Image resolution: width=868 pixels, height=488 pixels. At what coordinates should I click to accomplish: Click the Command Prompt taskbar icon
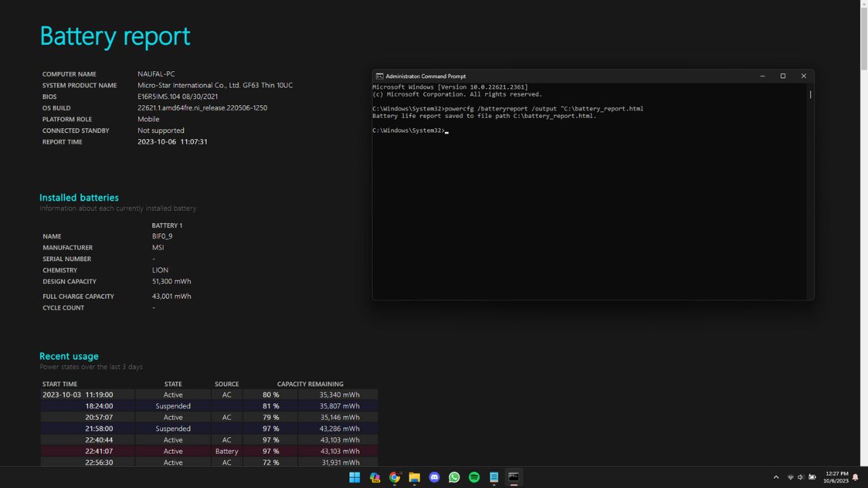514,477
